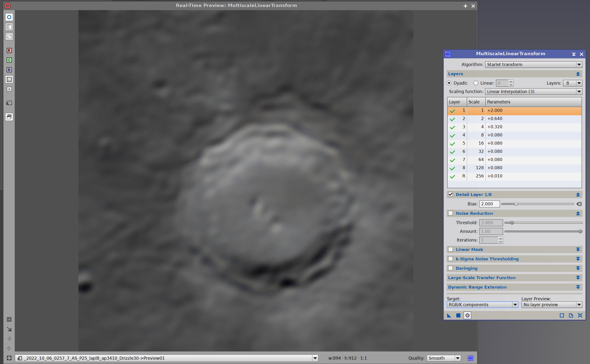The height and width of the screenshot is (364, 590).
Task: Click the Bias slider handle
Action: 516,204
